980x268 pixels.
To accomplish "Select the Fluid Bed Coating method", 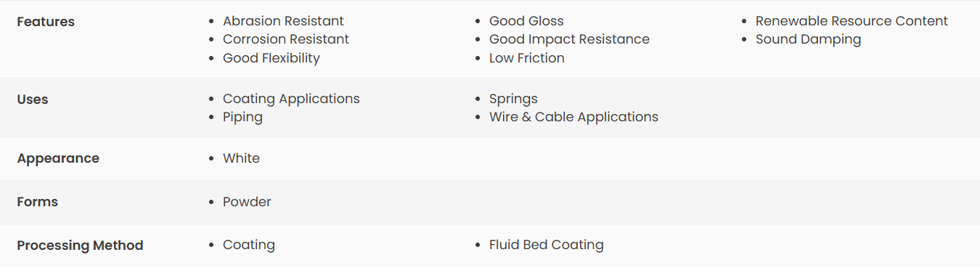I will [x=547, y=245].
